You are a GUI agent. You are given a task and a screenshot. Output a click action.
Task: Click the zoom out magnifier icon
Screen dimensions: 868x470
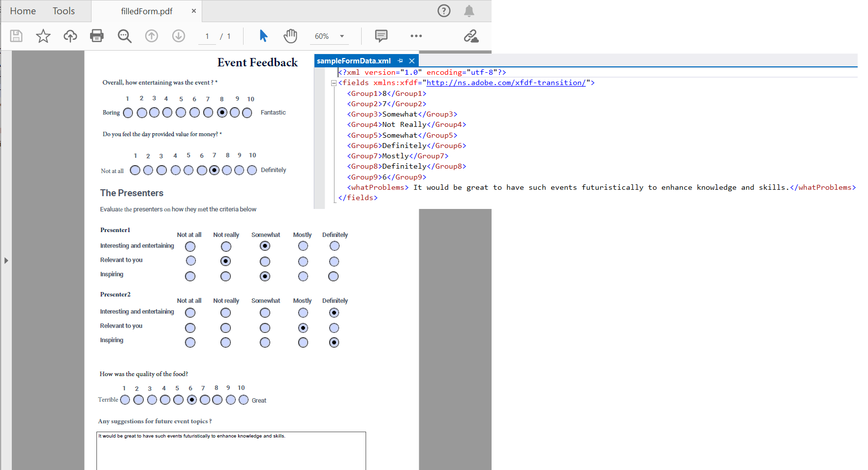pyautogui.click(x=124, y=36)
